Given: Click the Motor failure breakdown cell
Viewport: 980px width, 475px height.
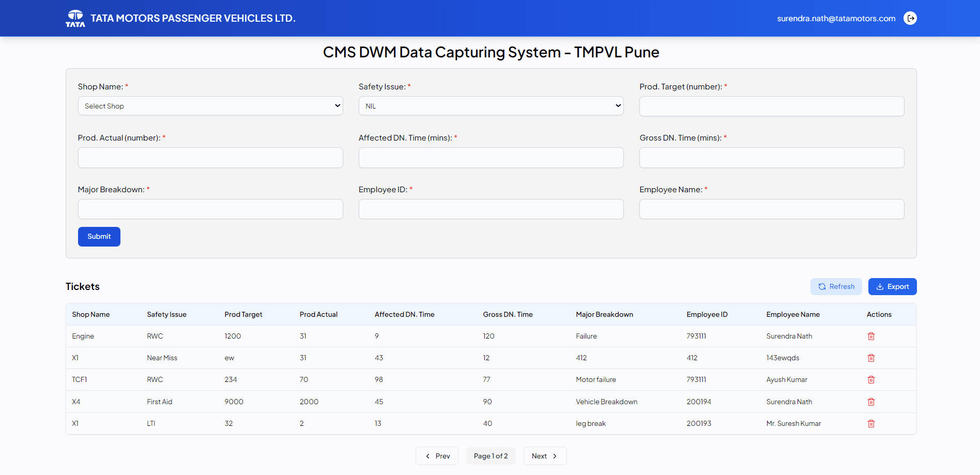Looking at the screenshot, I should coord(596,379).
